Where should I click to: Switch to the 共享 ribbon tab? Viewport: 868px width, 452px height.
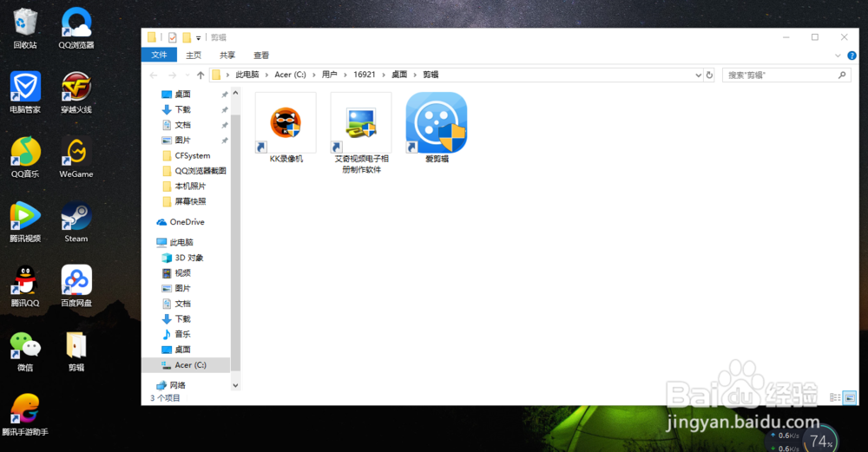(227, 56)
